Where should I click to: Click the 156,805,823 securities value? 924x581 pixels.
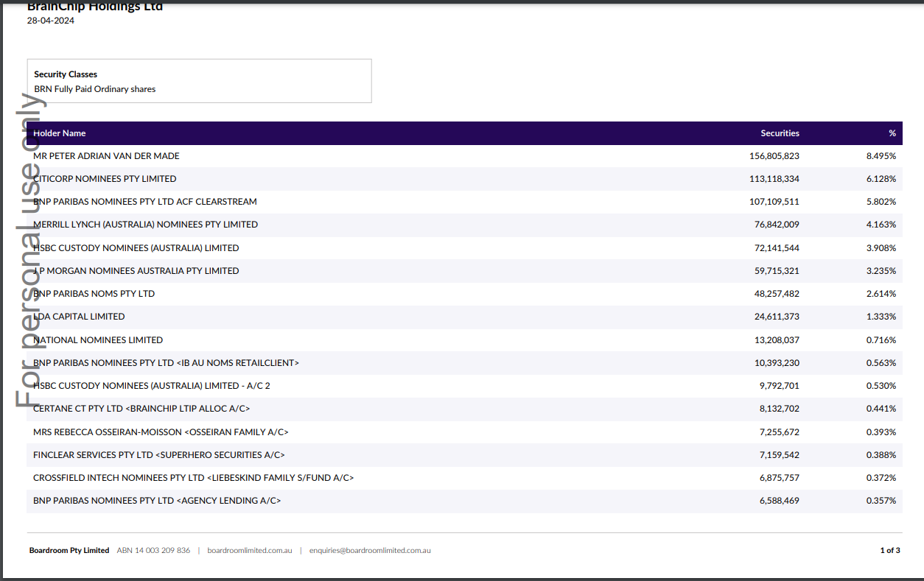pyautogui.click(x=774, y=156)
